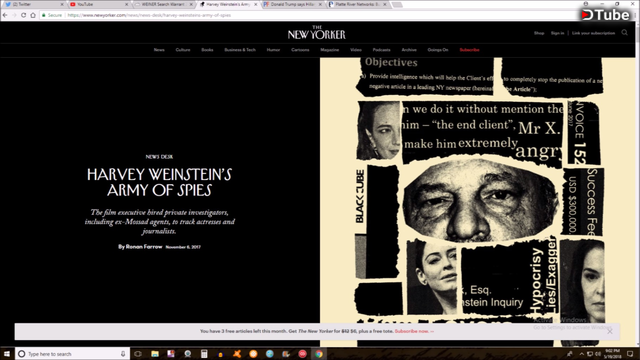
Task: Reload the page with the refresh icon
Action: pyautogui.click(x=24, y=15)
